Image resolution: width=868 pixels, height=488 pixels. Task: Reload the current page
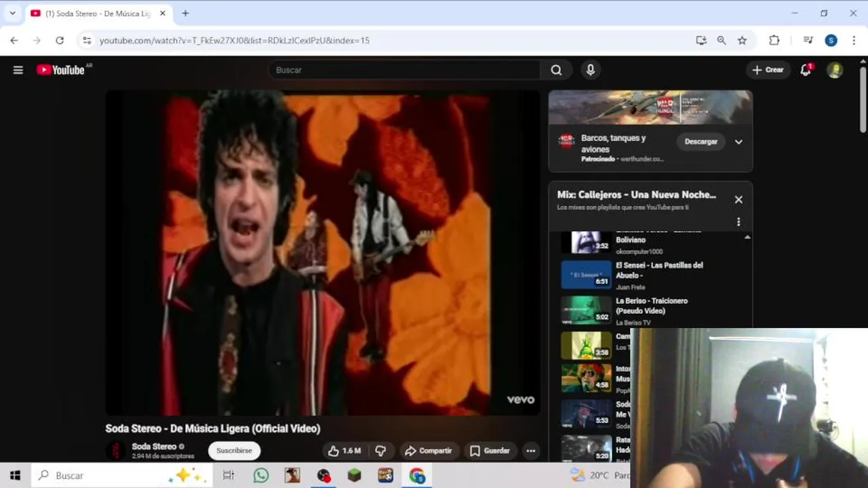[60, 41]
